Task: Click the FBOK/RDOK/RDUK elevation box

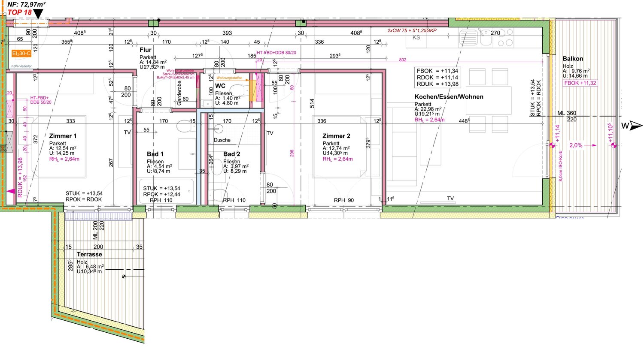Action: tap(437, 78)
